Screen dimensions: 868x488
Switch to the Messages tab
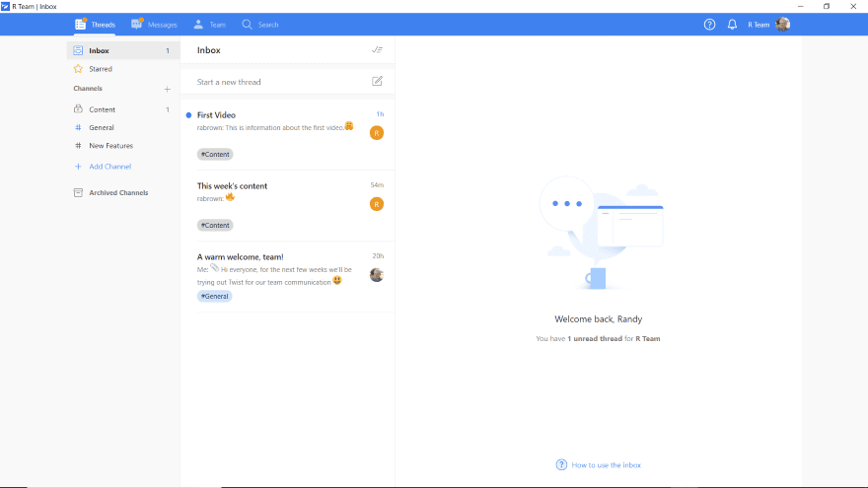(154, 25)
